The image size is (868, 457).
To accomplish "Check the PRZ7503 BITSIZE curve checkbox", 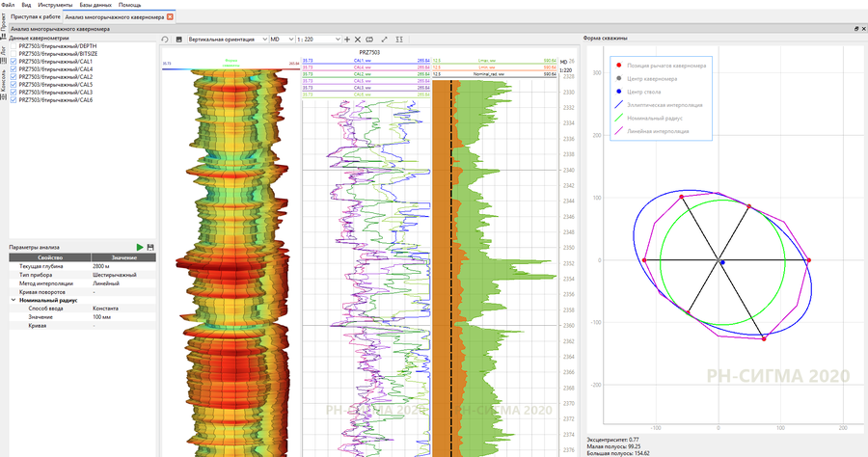I will coord(14,54).
